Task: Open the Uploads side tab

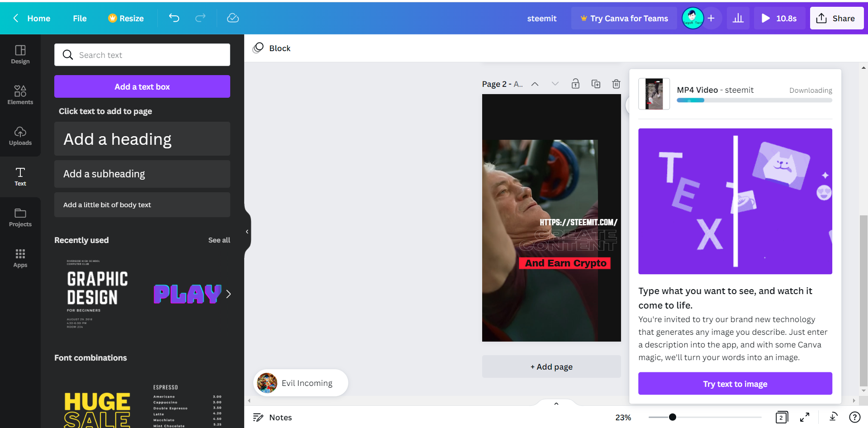Action: pyautogui.click(x=20, y=136)
